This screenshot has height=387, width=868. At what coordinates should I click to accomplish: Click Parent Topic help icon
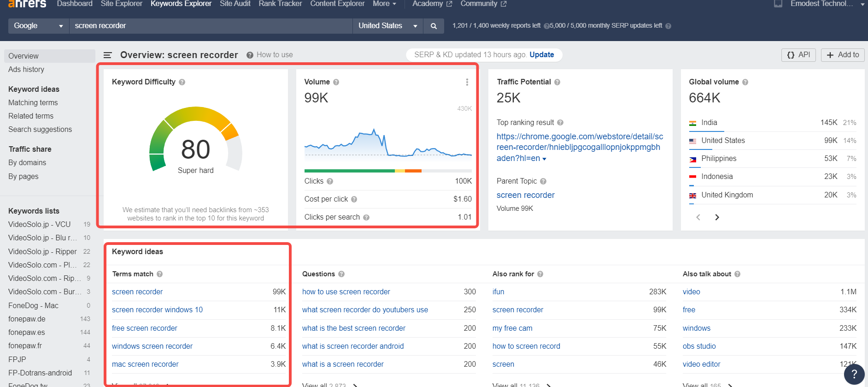[543, 181]
